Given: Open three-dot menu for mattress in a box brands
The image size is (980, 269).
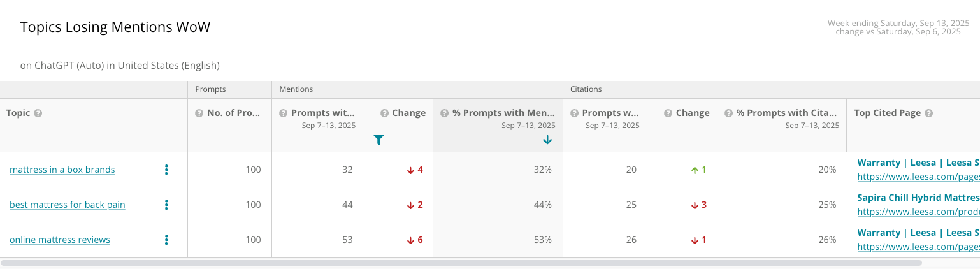Looking at the screenshot, I should pyautogui.click(x=166, y=170).
